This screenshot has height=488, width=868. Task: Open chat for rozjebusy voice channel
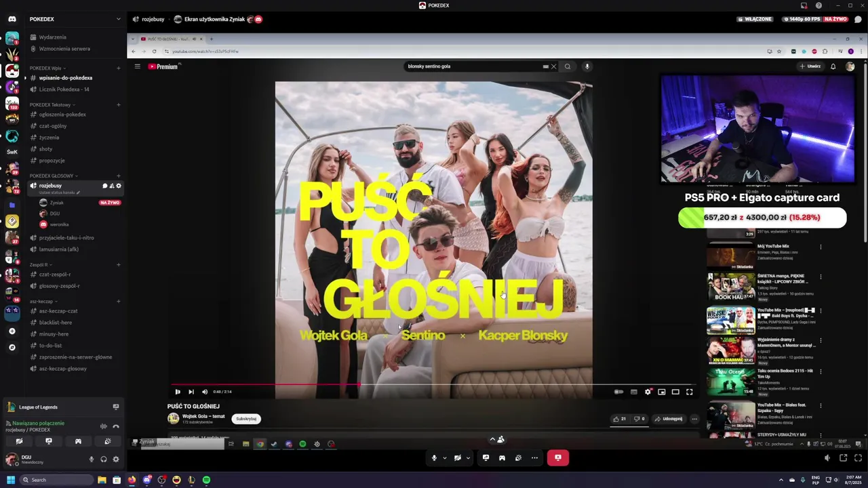[x=104, y=186]
